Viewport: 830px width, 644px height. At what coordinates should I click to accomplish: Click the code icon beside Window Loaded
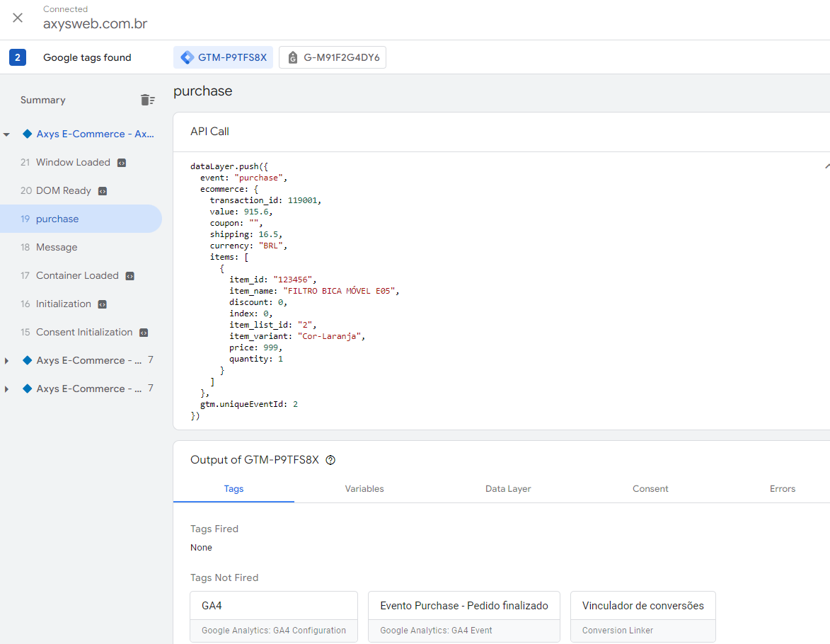(122, 163)
